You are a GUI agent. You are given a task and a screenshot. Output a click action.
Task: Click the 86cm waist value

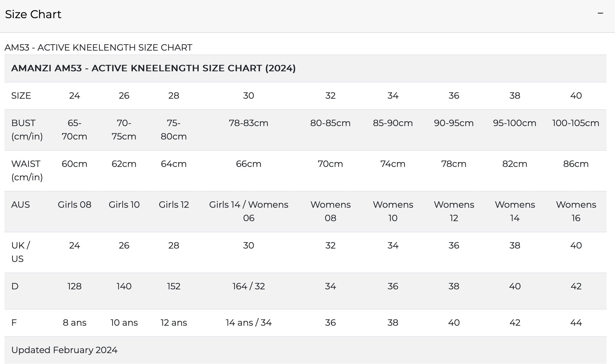[x=576, y=164]
